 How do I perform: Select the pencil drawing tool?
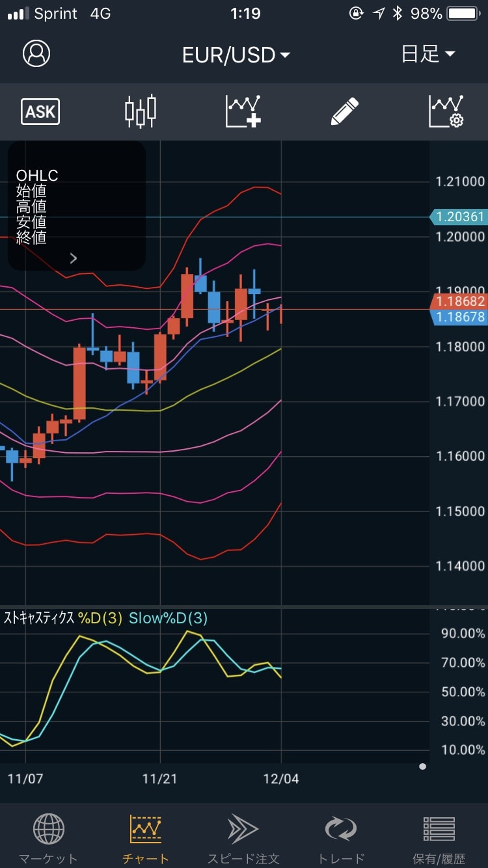coord(345,111)
